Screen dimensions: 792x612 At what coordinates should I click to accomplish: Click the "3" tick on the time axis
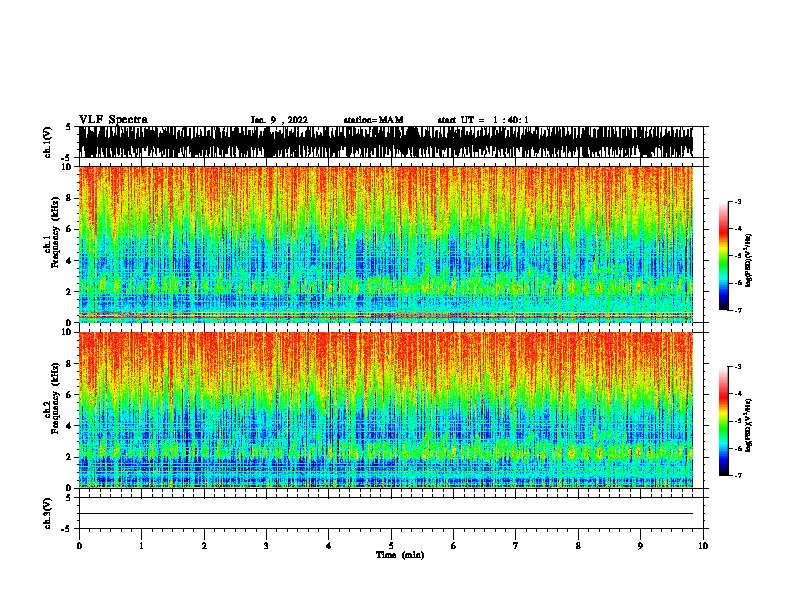point(266,546)
